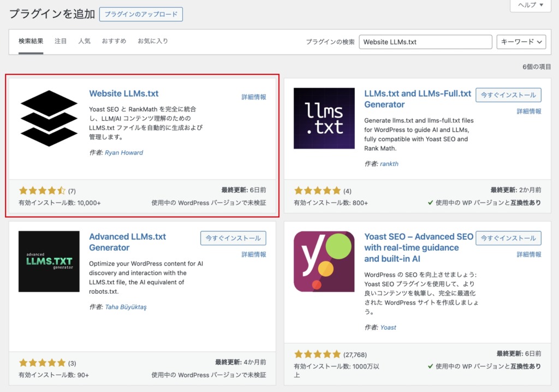View 詳細情報 for LLMs-Full.txt Generator
This screenshot has height=392, width=559.
[528, 111]
